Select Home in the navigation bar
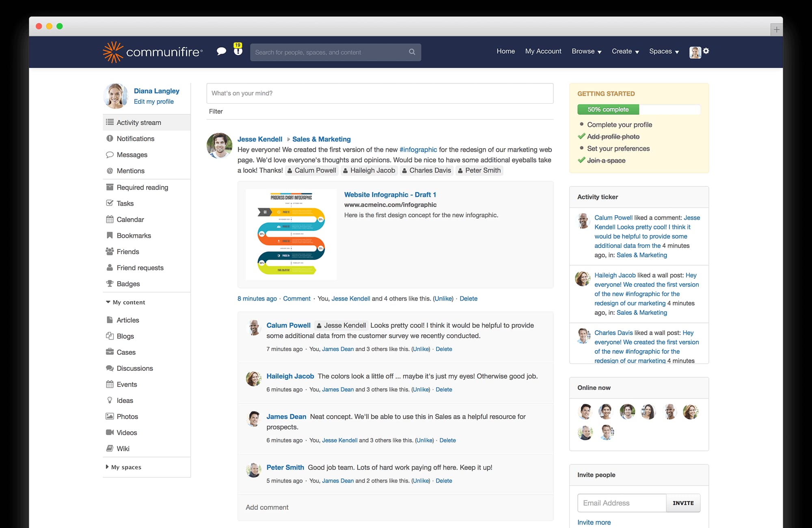The width and height of the screenshot is (812, 528). click(x=505, y=51)
